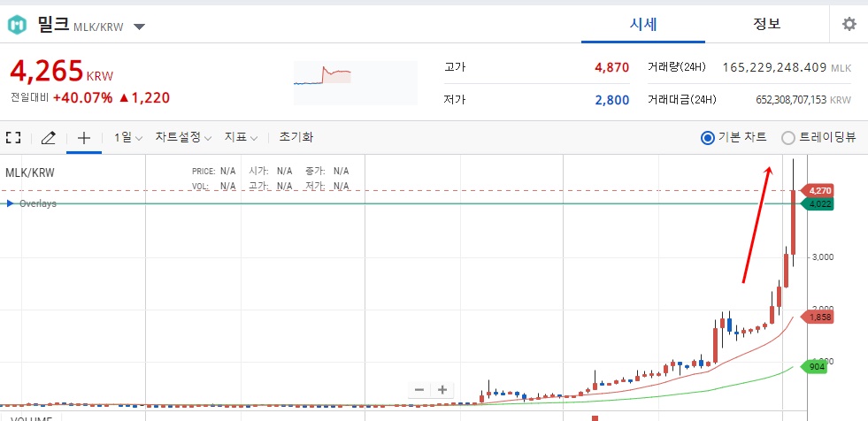
Task: Click the 밀크 coin logo icon
Action: 17,25
